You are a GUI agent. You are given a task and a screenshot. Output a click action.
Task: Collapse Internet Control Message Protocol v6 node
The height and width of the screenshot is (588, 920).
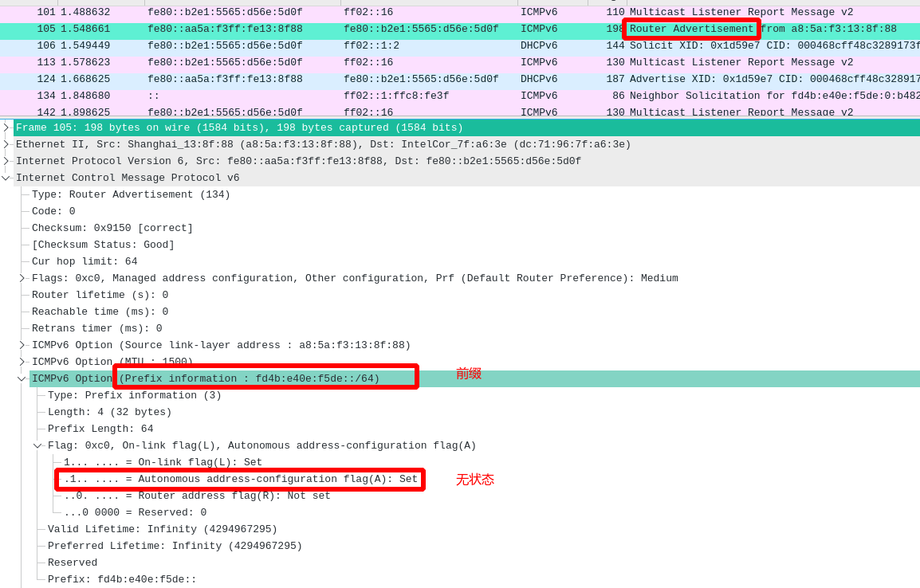[6, 178]
